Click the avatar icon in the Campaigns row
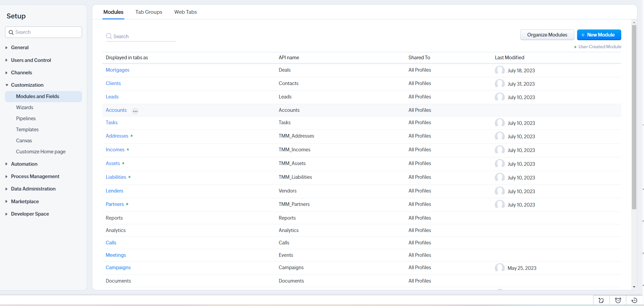The width and height of the screenshot is (644, 306). (499, 268)
